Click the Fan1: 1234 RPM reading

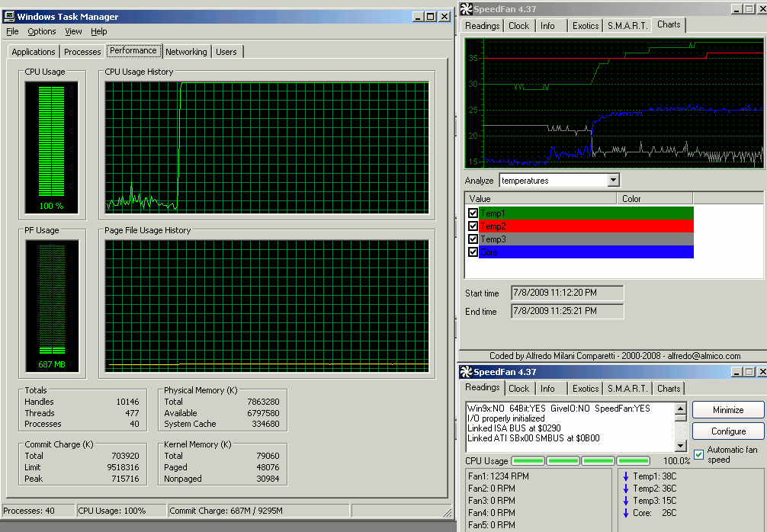[498, 476]
